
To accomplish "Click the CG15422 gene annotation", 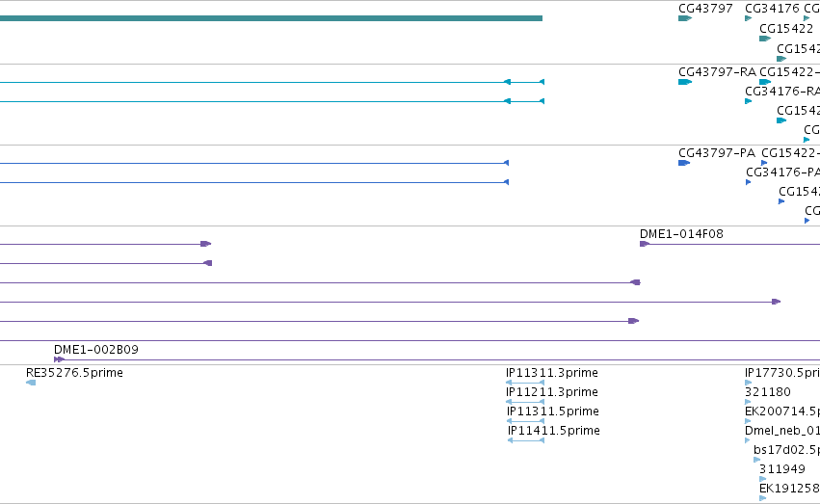I will (x=786, y=28).
